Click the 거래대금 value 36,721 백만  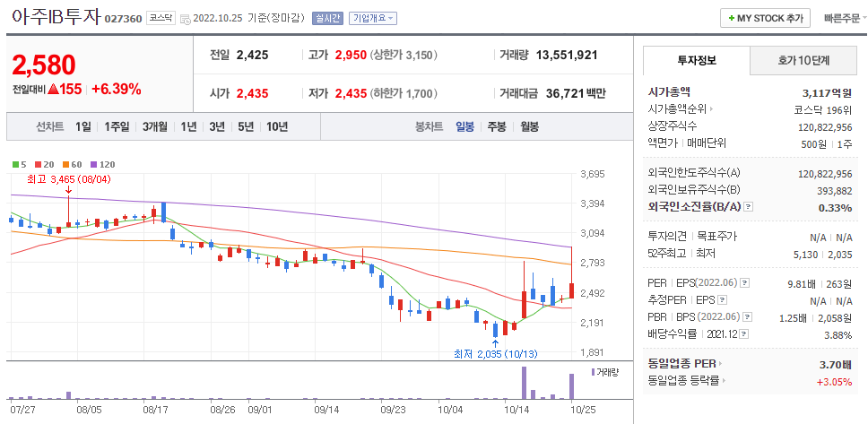(x=576, y=93)
